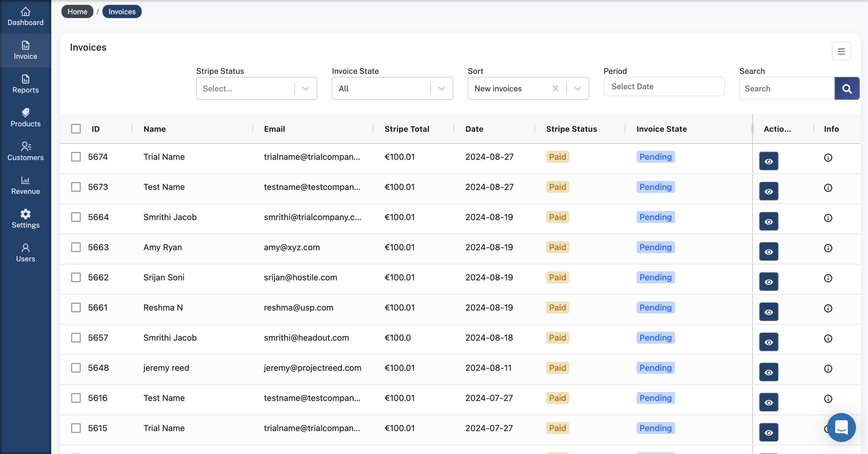This screenshot has height=454, width=868.
Task: Open the Customers section
Action: pos(25,151)
